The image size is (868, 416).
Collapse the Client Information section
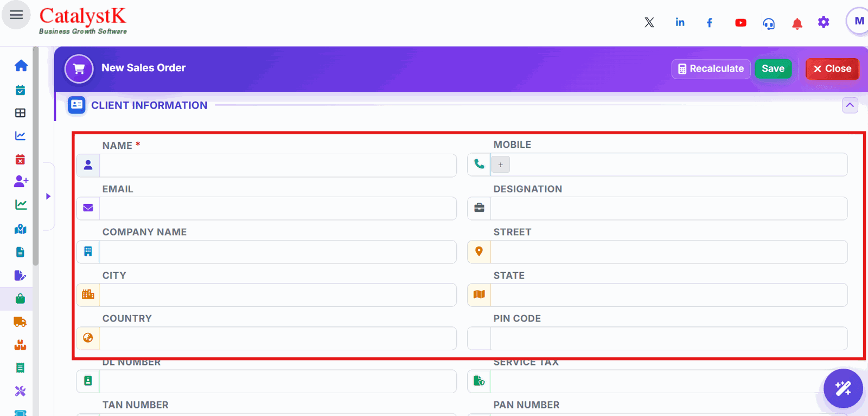click(850, 105)
